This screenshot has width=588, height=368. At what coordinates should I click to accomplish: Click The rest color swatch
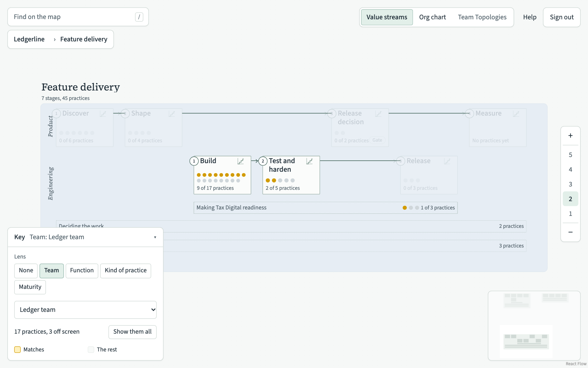pos(91,350)
